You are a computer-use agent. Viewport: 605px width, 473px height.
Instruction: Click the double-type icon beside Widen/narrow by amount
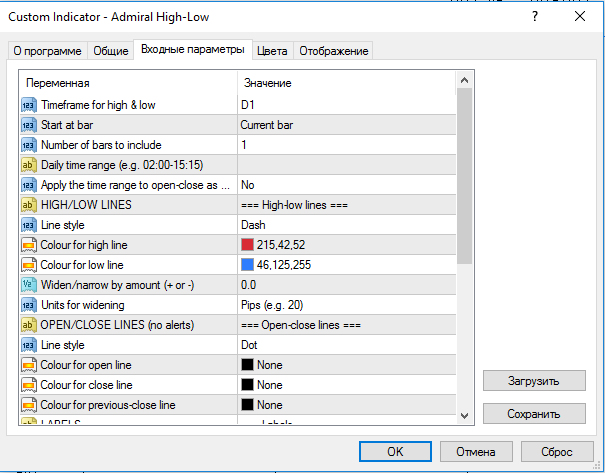click(x=29, y=285)
